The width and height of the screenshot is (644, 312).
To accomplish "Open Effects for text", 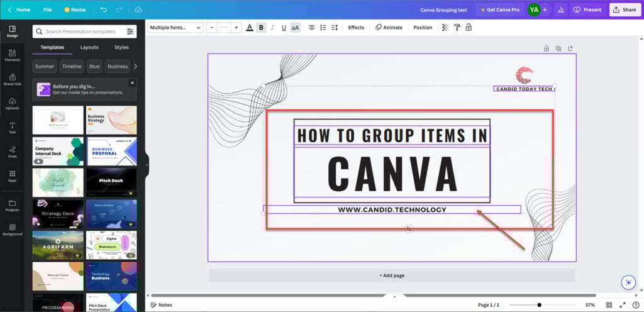I will click(356, 28).
